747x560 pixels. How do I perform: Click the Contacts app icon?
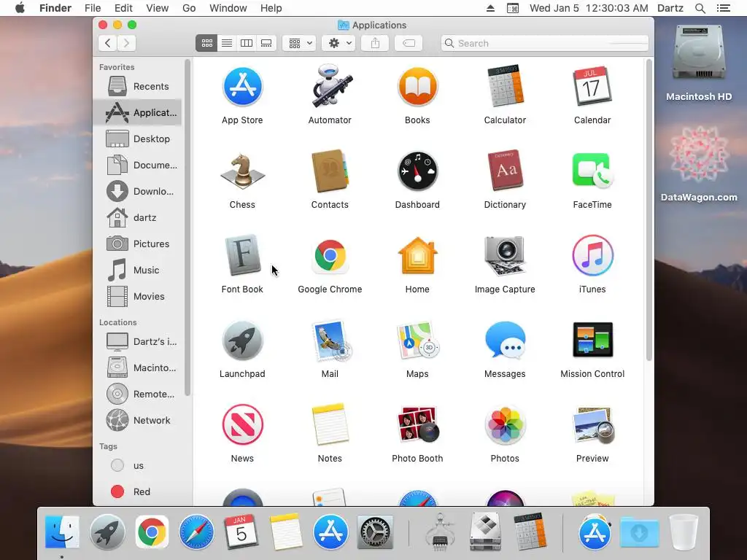[330, 171]
